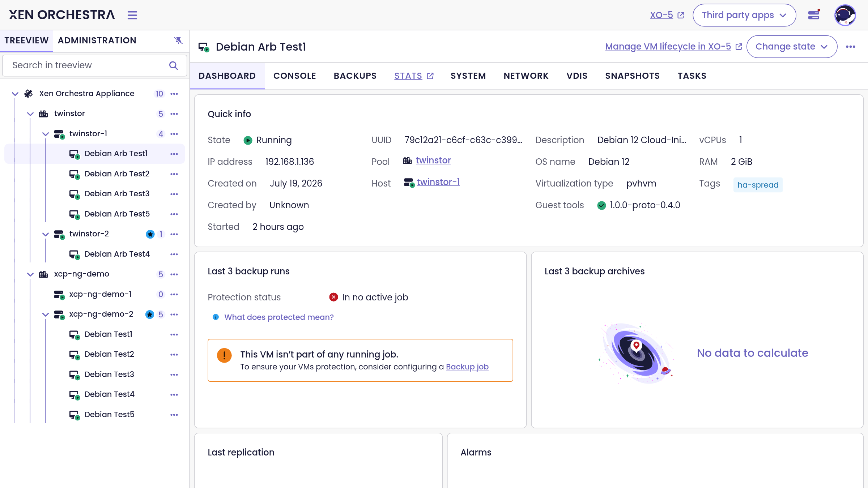The image size is (868, 488).
Task: Open the VM header more actions ellipsis
Action: click(851, 47)
